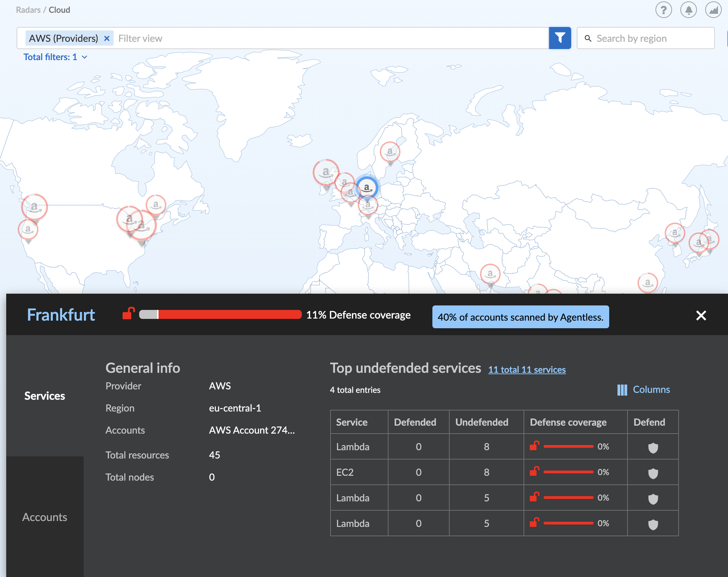Click the AWS Account 274... value

pyautogui.click(x=252, y=430)
